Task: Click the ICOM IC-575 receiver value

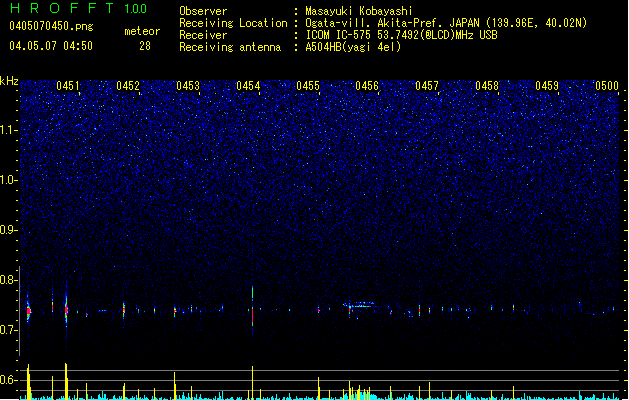Action: pyautogui.click(x=401, y=35)
